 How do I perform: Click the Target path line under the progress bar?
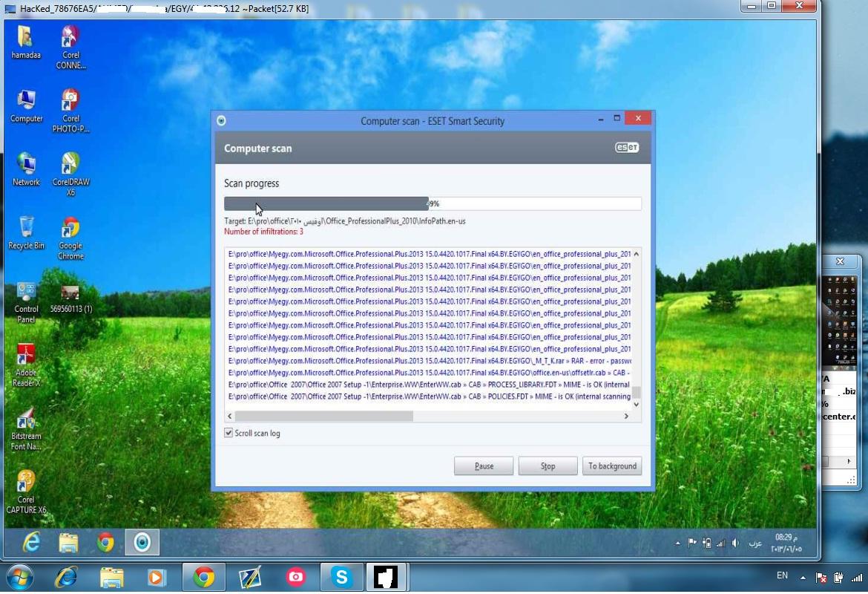click(345, 221)
